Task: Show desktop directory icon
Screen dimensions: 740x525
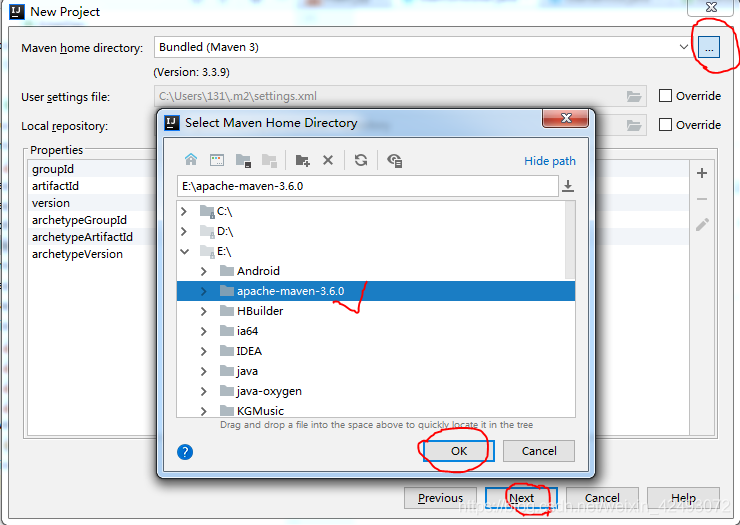Action: [x=217, y=160]
